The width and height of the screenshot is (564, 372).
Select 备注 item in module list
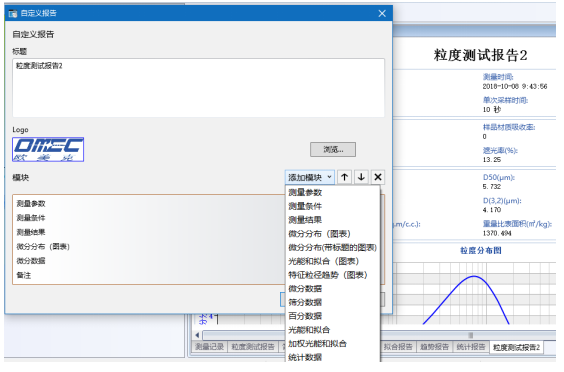24,275
